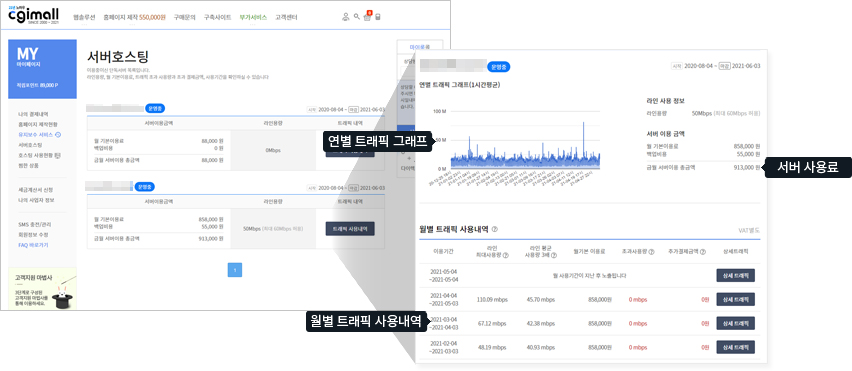The height and width of the screenshot is (371, 852).
Task: Click the cgimall logo
Action: (x=33, y=15)
